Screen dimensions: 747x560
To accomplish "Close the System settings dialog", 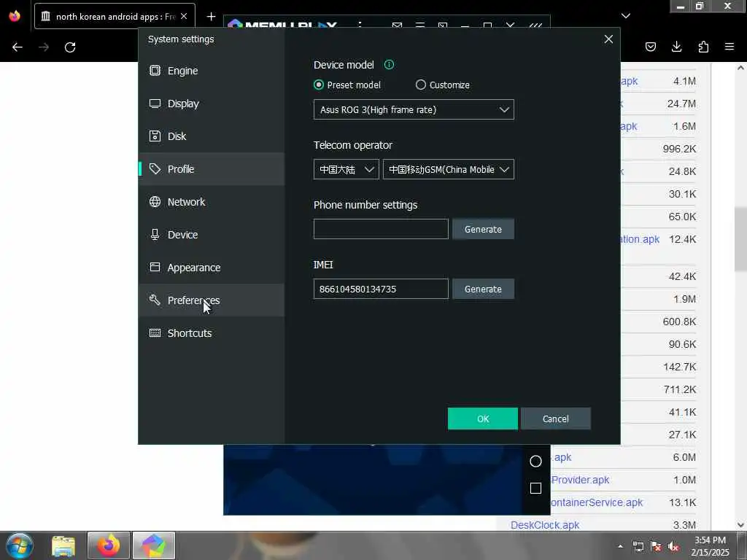I will coord(608,39).
